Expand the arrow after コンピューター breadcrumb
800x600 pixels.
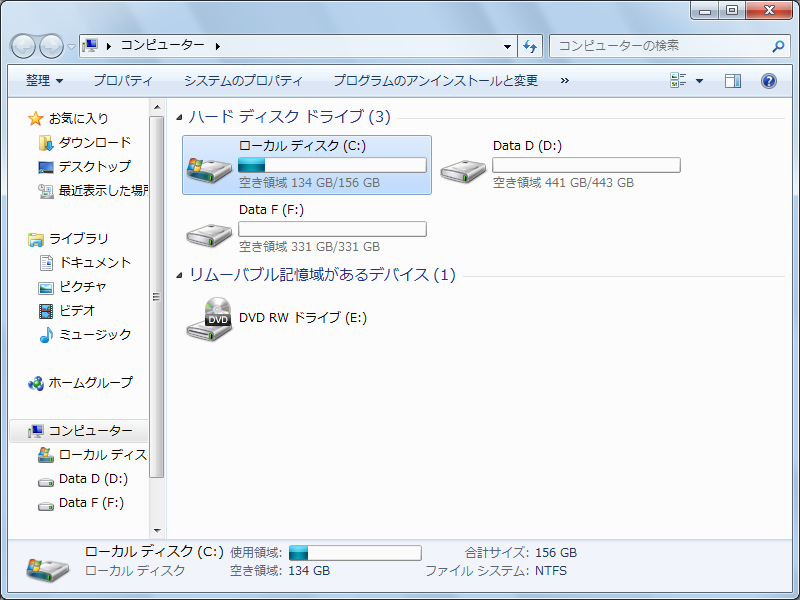(218, 46)
